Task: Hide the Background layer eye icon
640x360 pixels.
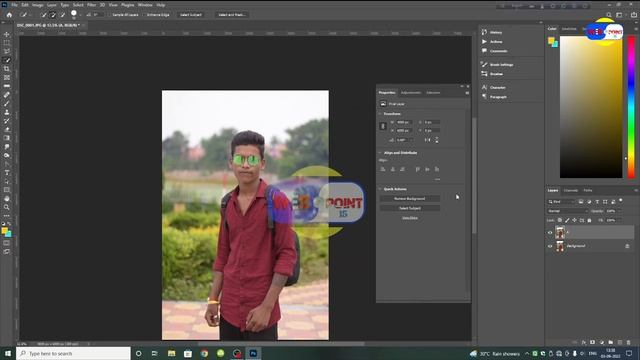Action: tap(550, 246)
